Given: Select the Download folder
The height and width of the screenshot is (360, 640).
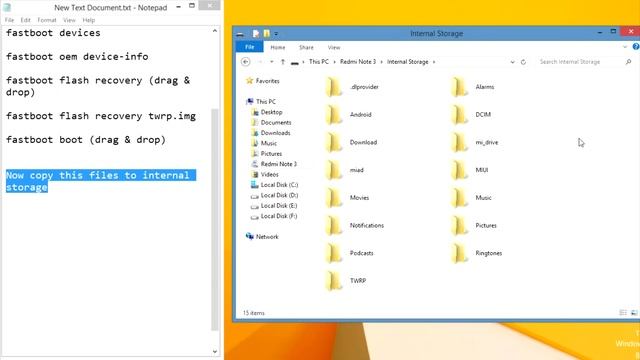Looking at the screenshot, I should tap(351, 142).
